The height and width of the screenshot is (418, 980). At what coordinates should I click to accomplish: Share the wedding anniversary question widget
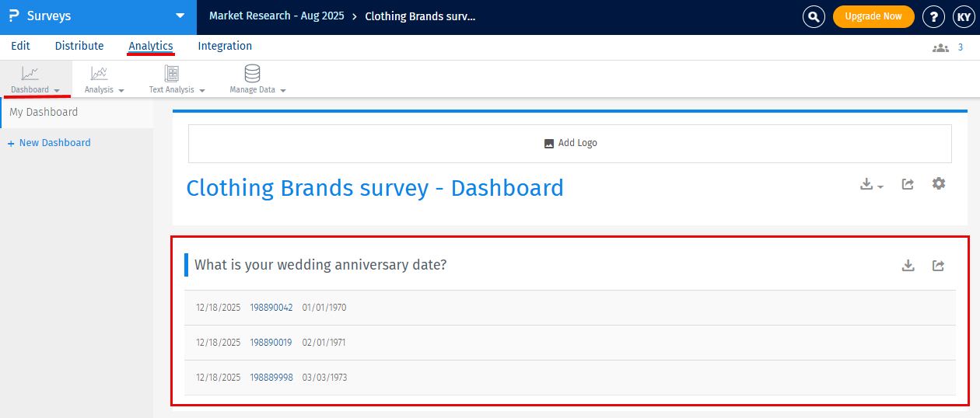click(x=939, y=266)
